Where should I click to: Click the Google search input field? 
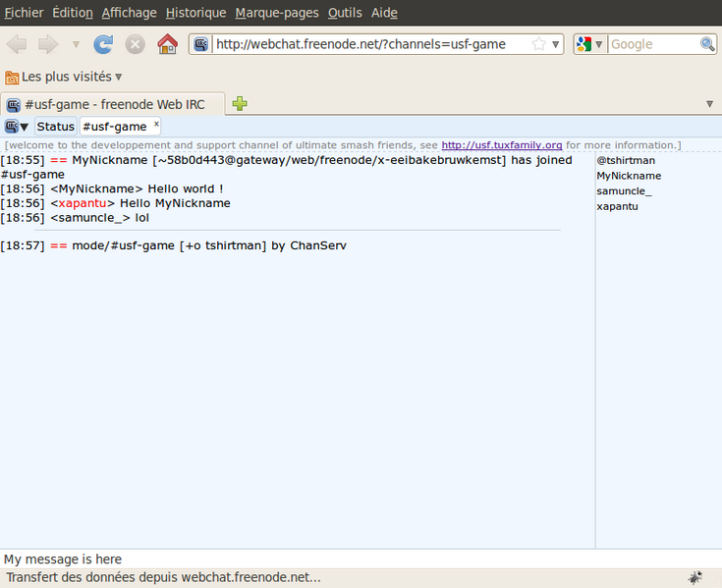point(653,44)
